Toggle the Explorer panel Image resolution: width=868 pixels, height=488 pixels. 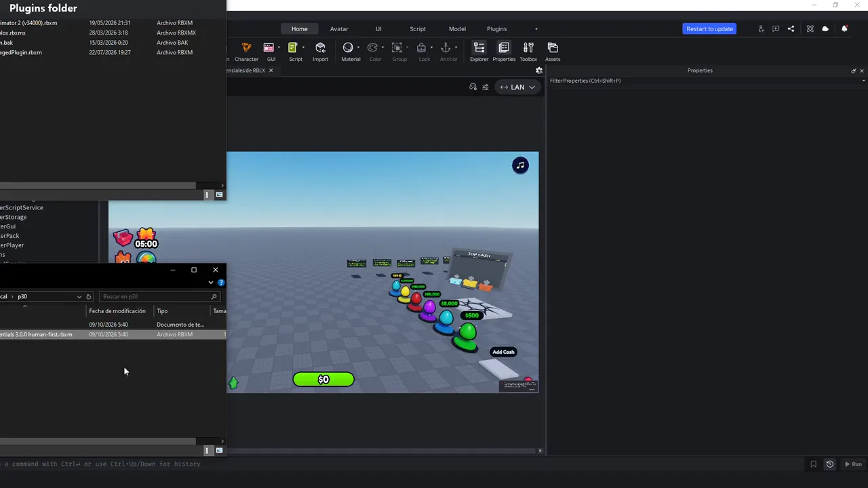479,52
